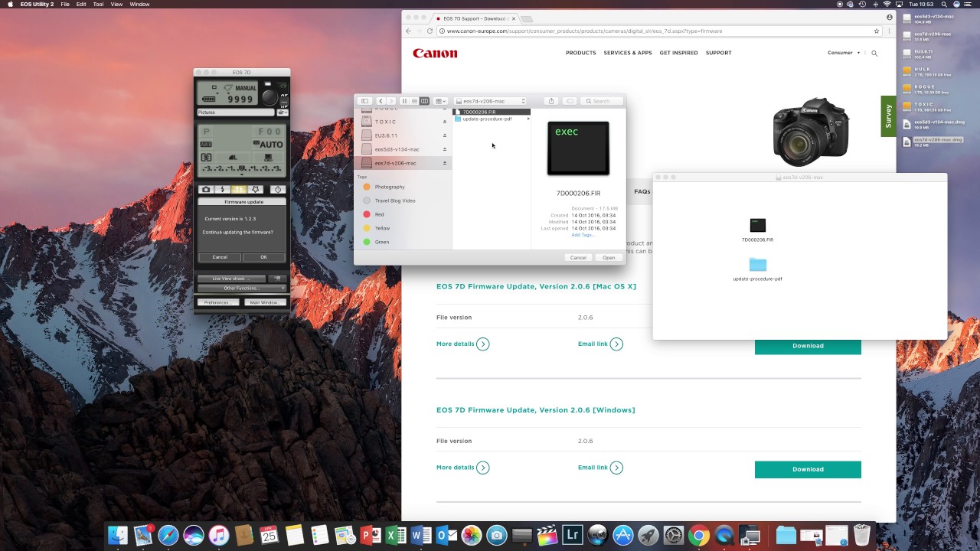Click the search magnifier icon on Canon site
Screen dimensions: 980x551
874,53
